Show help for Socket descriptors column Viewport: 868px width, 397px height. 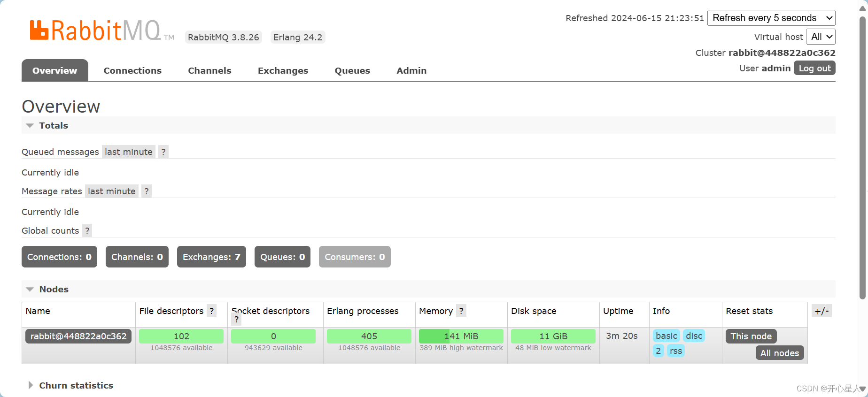click(x=237, y=320)
